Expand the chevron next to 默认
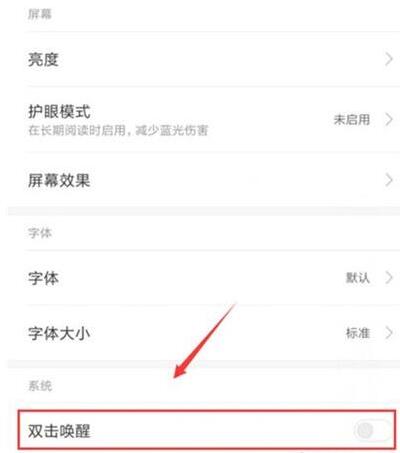400x453 pixels. point(389,277)
